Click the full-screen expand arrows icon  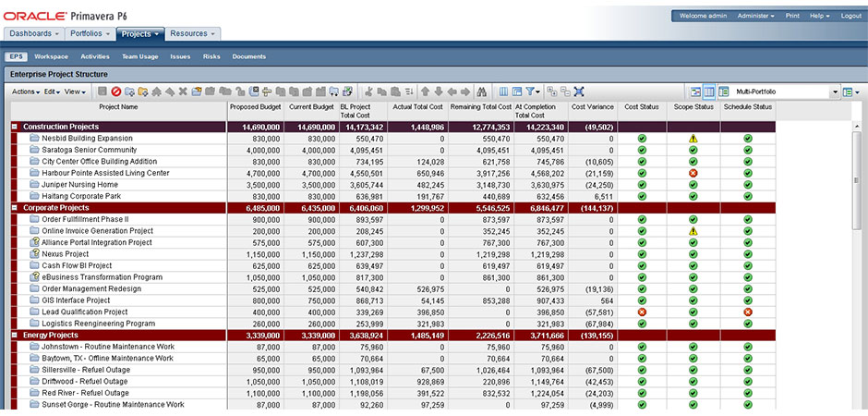(x=579, y=92)
